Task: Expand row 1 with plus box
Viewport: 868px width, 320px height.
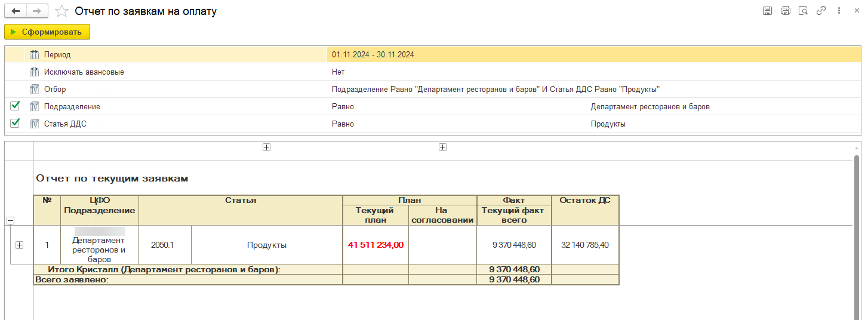Action: pos(19,245)
